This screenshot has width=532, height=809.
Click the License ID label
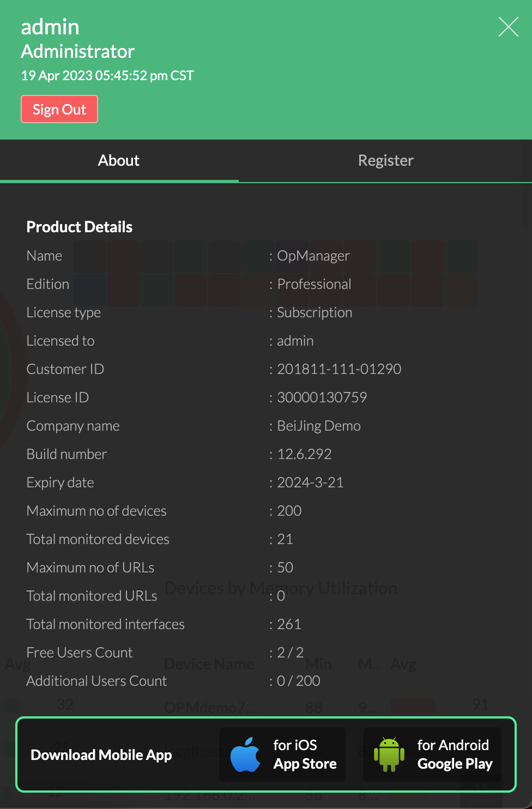(x=58, y=397)
